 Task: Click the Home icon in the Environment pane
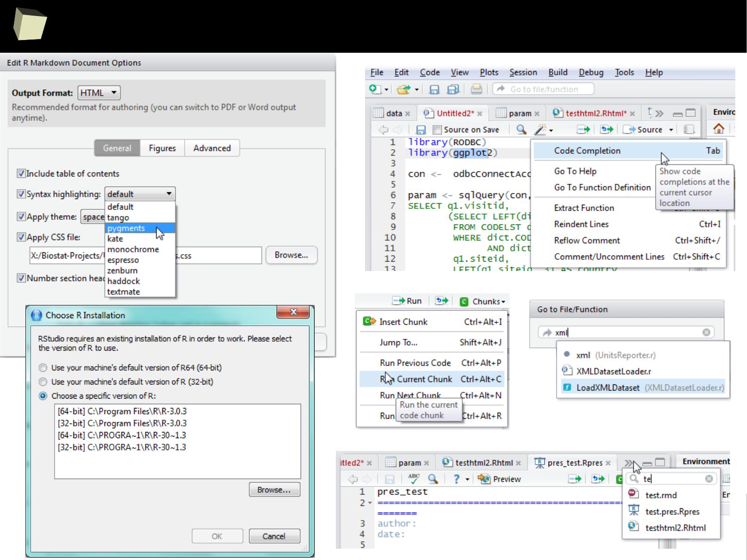pyautogui.click(x=718, y=128)
